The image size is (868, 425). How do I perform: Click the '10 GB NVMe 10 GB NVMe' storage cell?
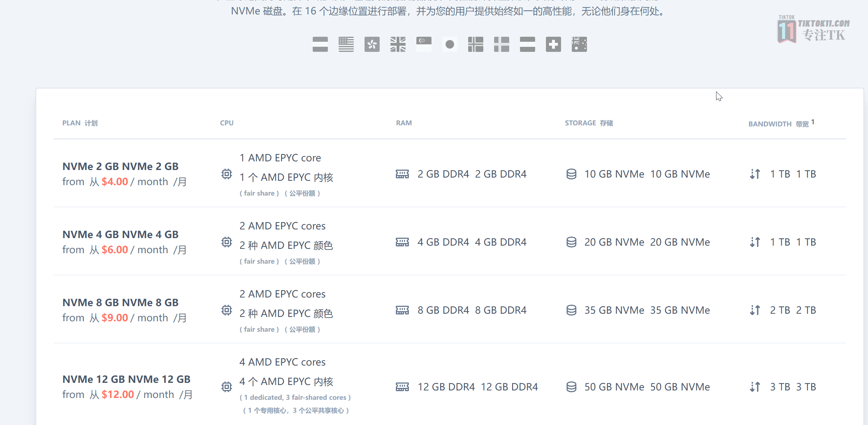(x=647, y=174)
